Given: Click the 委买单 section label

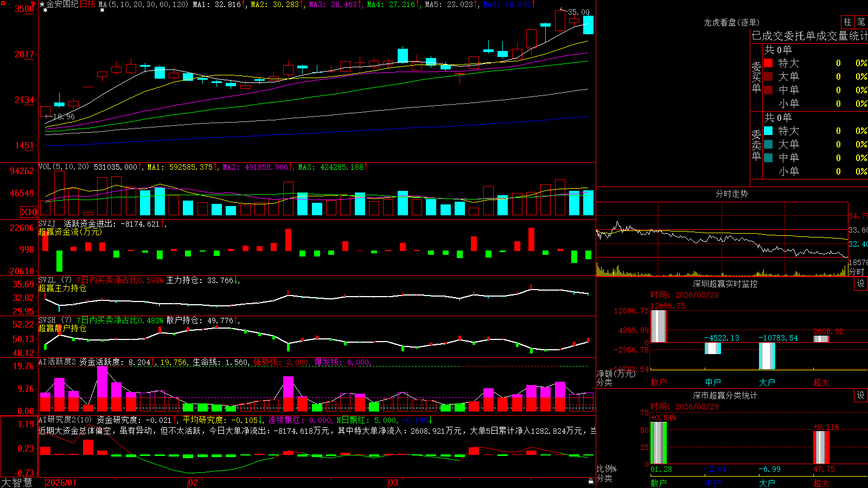Looking at the screenshot, I should tap(756, 78).
